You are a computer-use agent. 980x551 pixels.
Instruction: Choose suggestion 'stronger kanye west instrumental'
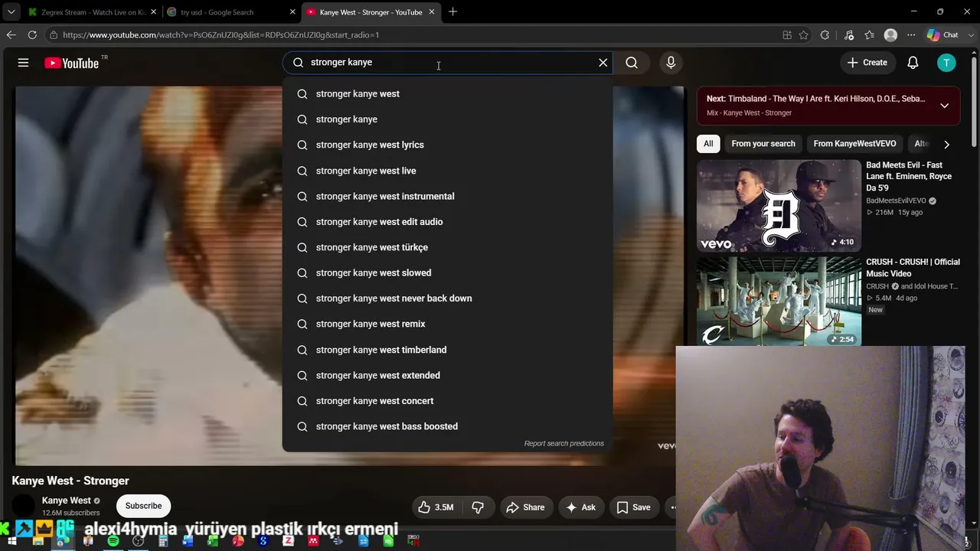click(447, 196)
